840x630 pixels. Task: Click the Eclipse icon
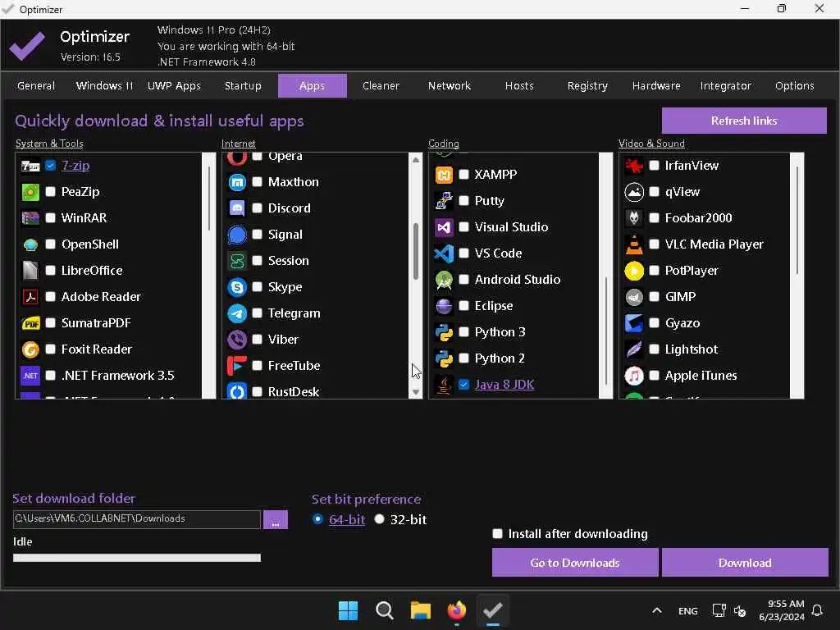444,306
